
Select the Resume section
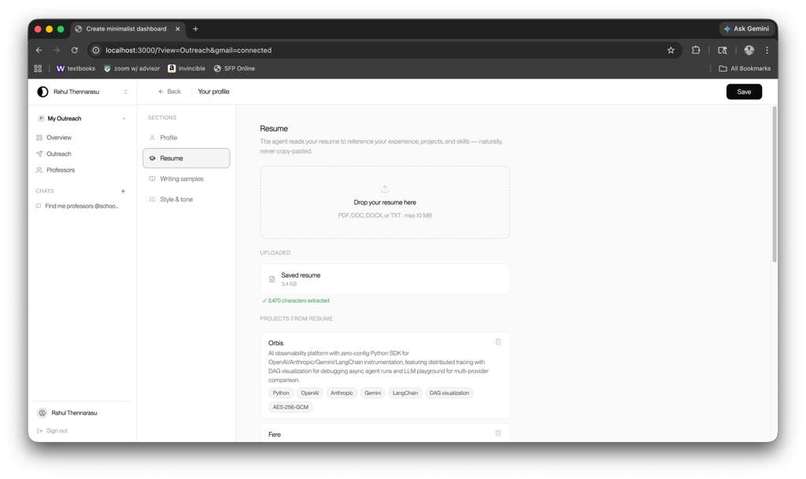click(x=186, y=158)
